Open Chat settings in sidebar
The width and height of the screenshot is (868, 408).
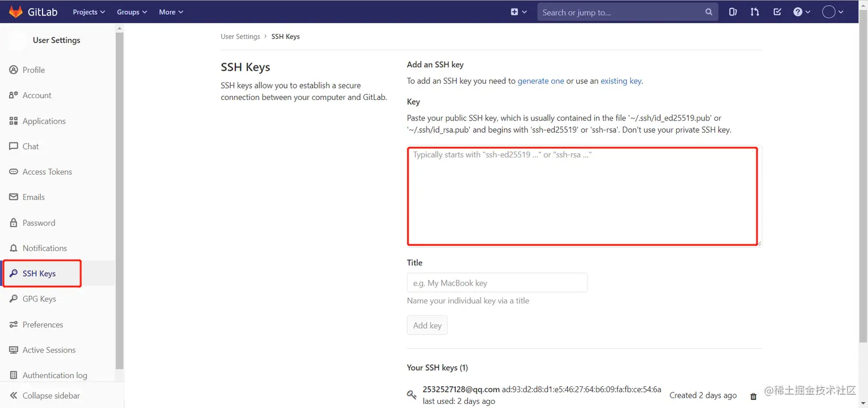pos(30,147)
